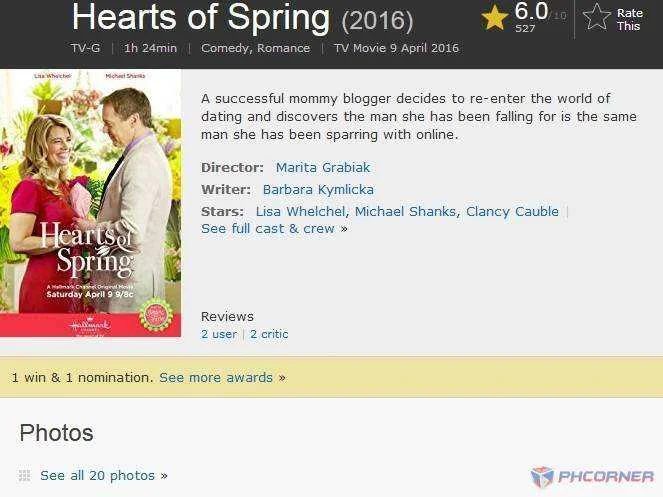Expand See more awards

[x=222, y=377]
